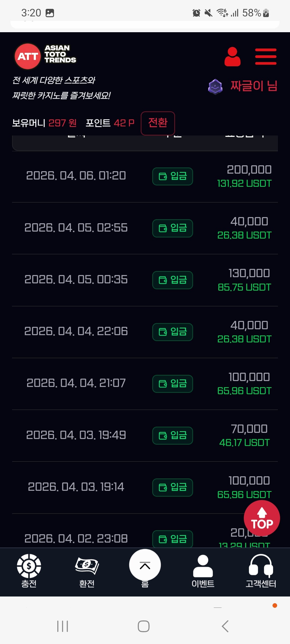This screenshot has height=644, width=290.
Task: Open Android recent apps button
Action: [x=63, y=626]
